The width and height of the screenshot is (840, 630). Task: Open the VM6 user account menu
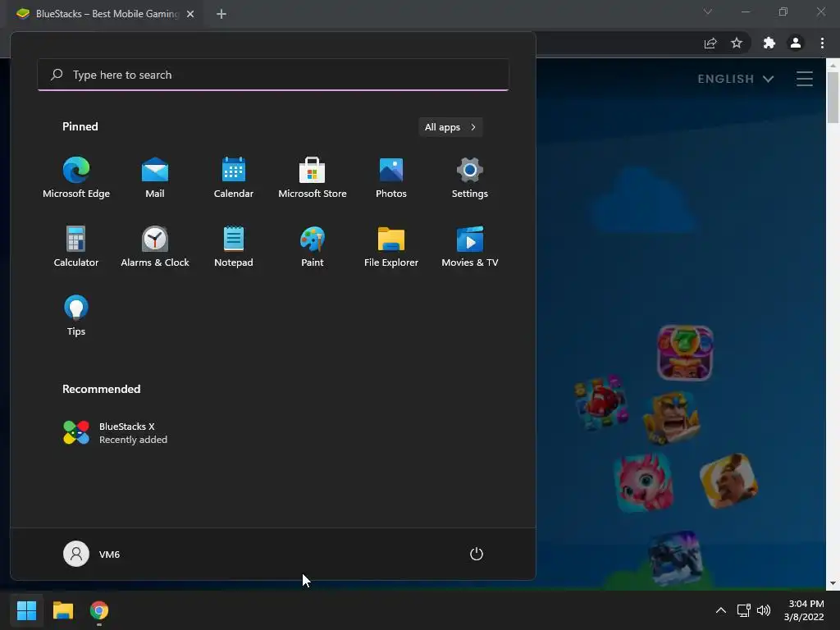pos(92,554)
